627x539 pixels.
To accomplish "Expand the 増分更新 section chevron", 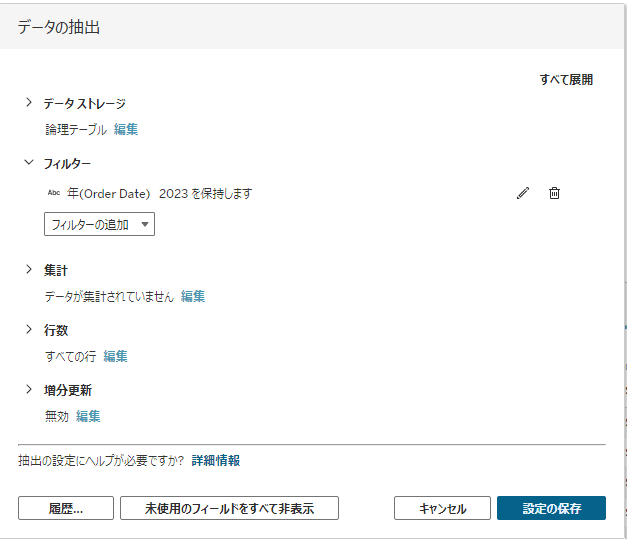I will [x=29, y=389].
